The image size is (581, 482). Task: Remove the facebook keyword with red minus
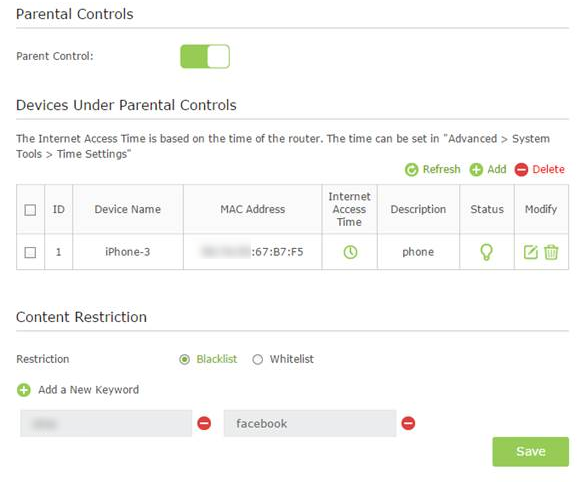coord(408,423)
